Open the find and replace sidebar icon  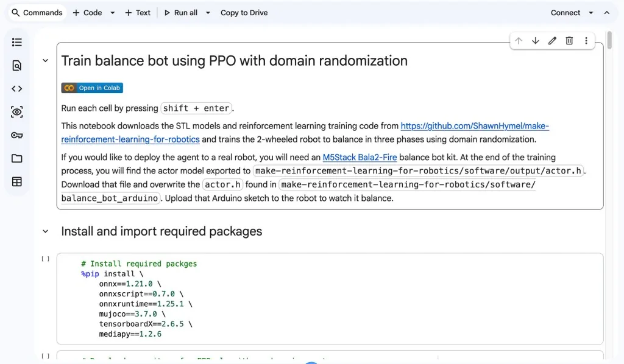tap(16, 66)
